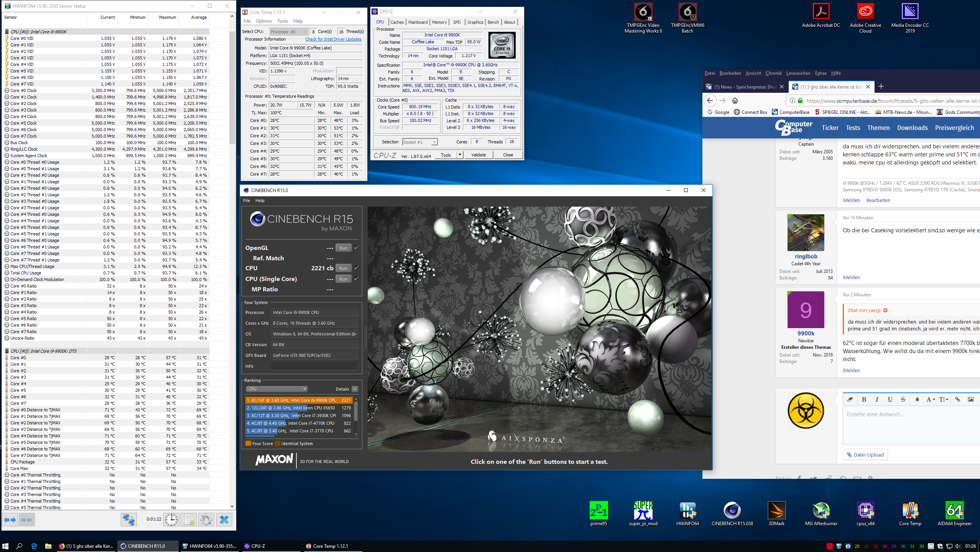The image size is (980, 552).
Task: Click the eraser remove-formatting icon
Action: point(850,399)
